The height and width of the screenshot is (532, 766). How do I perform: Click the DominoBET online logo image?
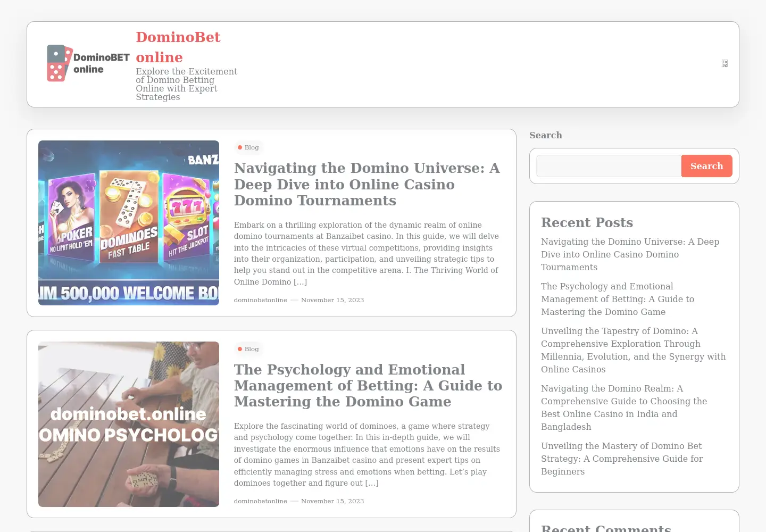point(88,63)
